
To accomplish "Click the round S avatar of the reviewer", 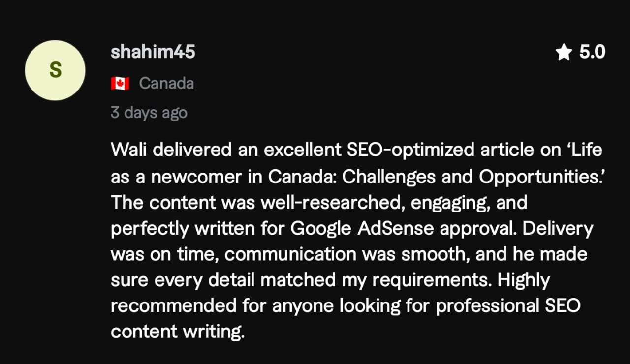I will (x=55, y=70).
